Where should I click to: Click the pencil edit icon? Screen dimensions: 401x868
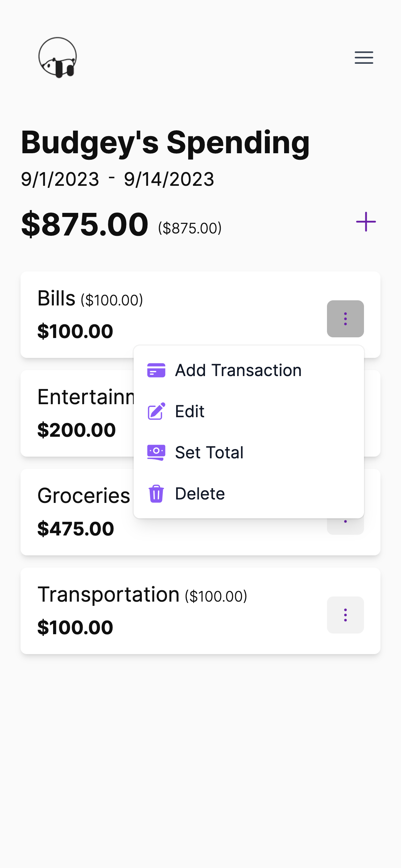point(156,411)
